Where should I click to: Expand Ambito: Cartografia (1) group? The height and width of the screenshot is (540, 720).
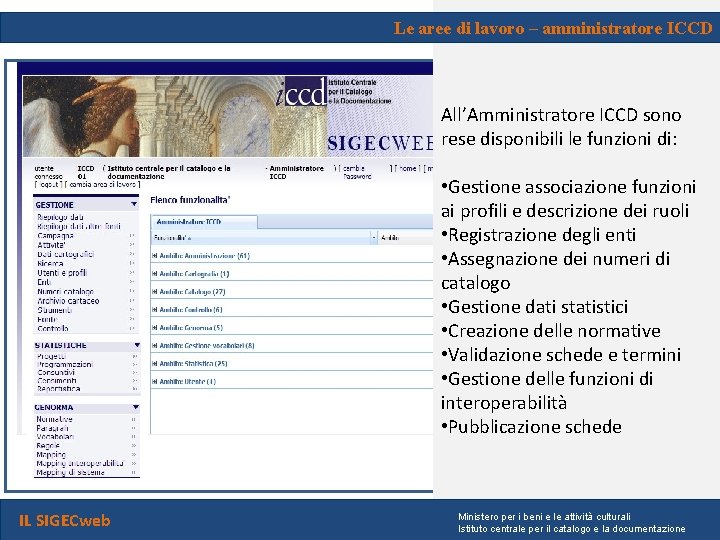(155, 274)
